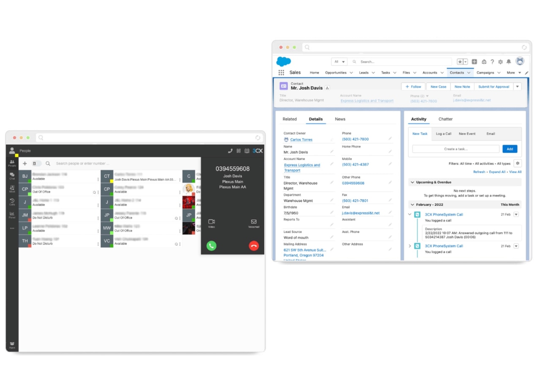541x392 pixels.
Task: Toggle Follow for Mr. Josh Davis
Action: (413, 86)
